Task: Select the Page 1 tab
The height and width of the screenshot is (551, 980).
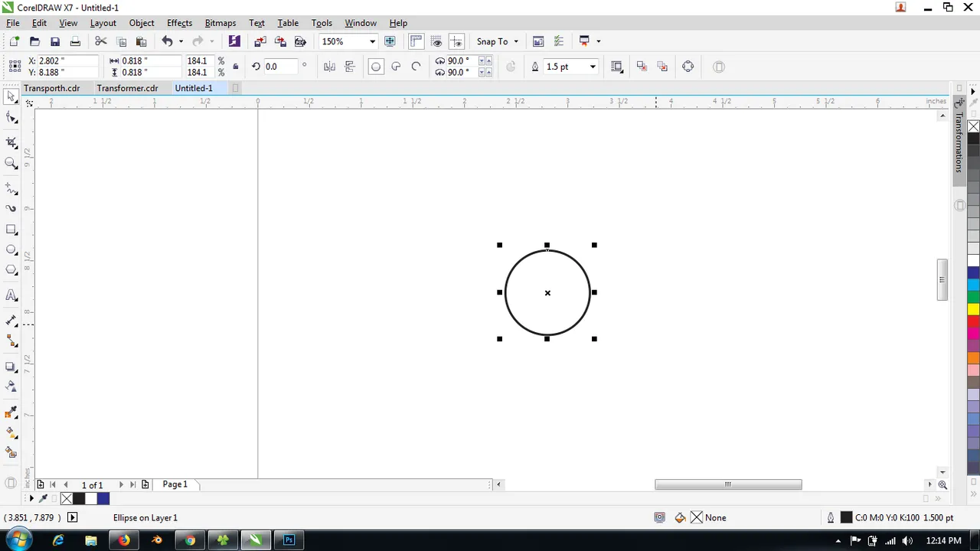Action: pos(175,484)
